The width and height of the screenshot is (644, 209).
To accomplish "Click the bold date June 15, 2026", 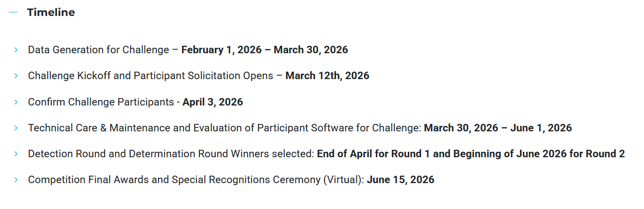I will pos(400,180).
